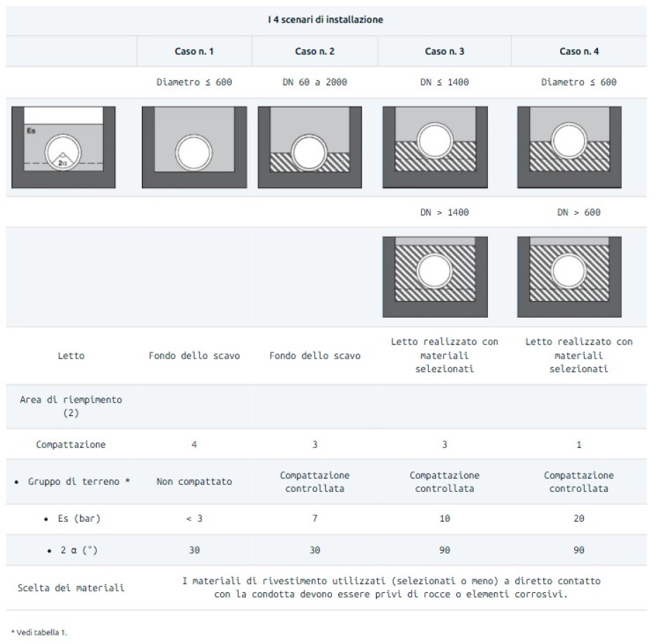The image size is (657, 644).
Task: Click the 'DN 60 a 2000' cell
Action: 314,82
